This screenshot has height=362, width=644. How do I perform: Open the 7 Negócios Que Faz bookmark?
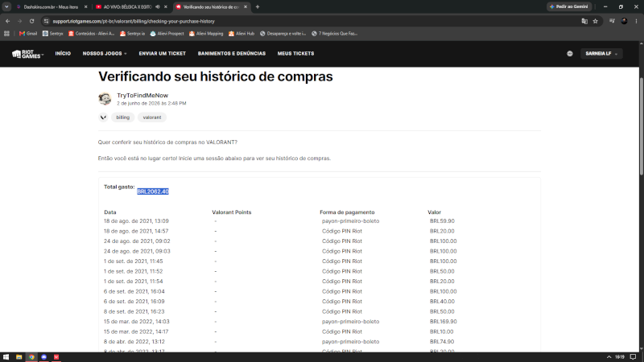tap(335, 34)
